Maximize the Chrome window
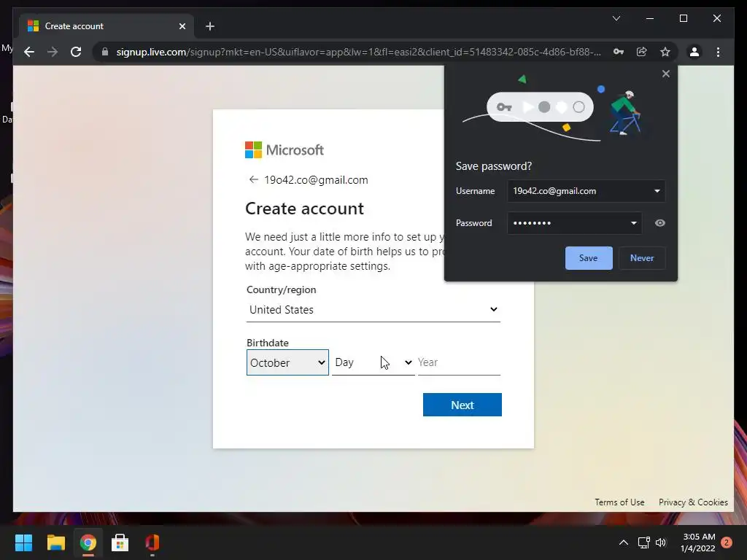This screenshot has height=560, width=747. (x=683, y=18)
